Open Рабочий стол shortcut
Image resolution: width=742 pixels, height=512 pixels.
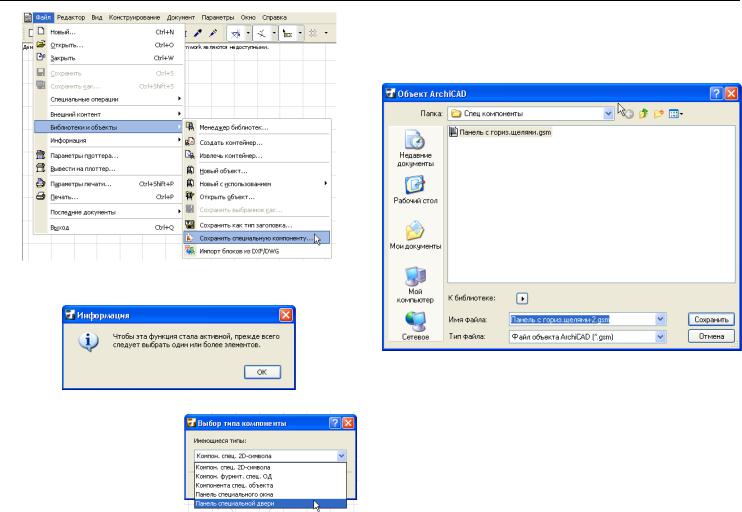415,190
